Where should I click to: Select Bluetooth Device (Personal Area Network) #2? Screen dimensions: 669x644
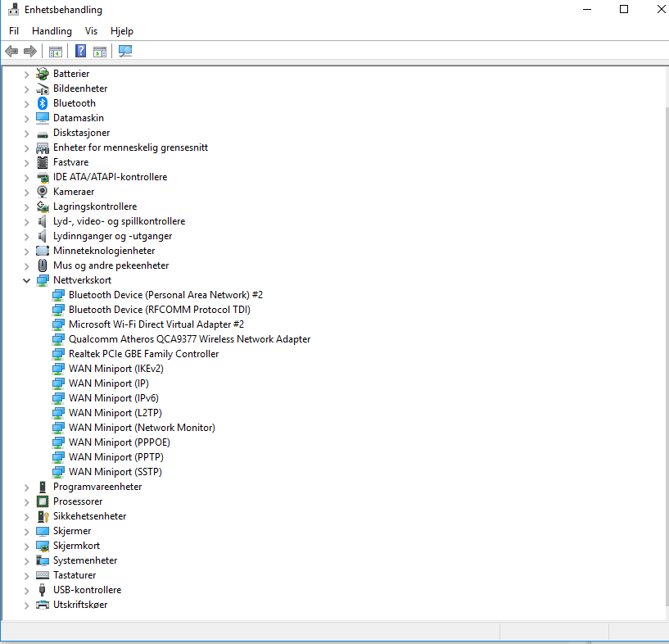coord(165,295)
